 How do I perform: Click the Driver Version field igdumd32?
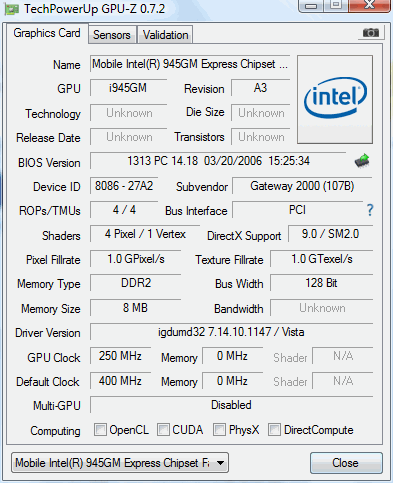click(231, 332)
